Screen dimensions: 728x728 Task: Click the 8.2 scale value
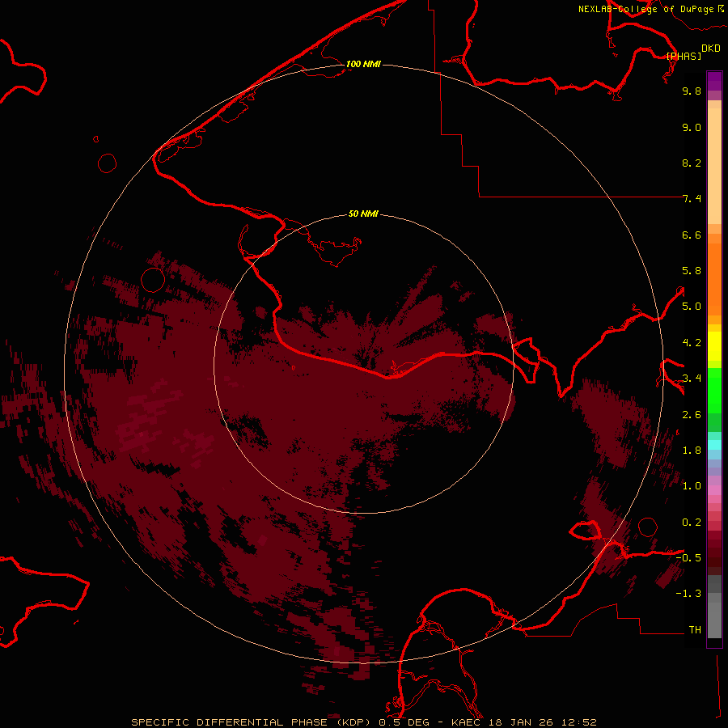(x=692, y=163)
